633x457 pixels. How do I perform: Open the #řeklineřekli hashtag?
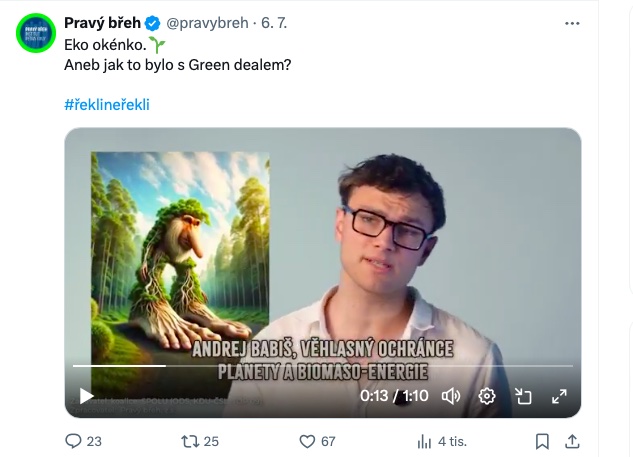pos(107,105)
